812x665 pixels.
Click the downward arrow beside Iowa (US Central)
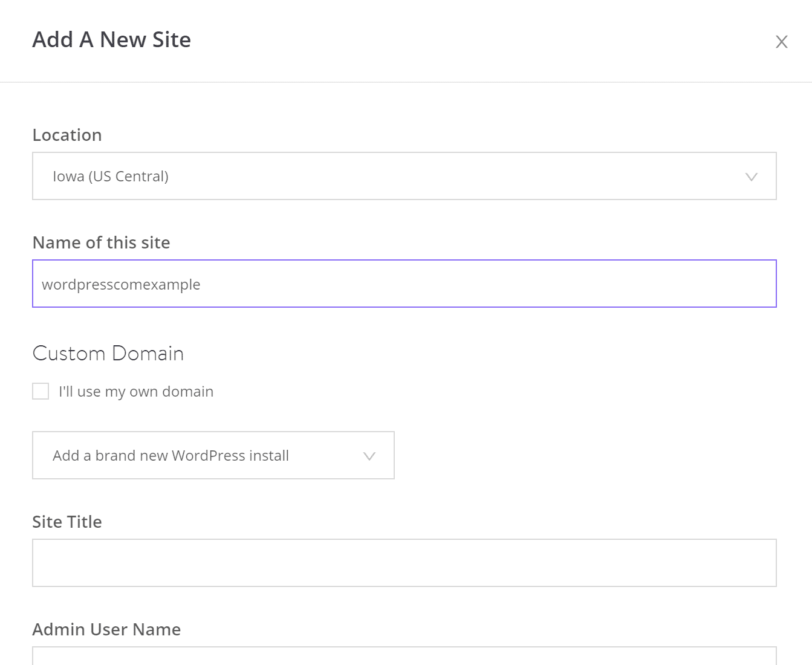tap(752, 177)
